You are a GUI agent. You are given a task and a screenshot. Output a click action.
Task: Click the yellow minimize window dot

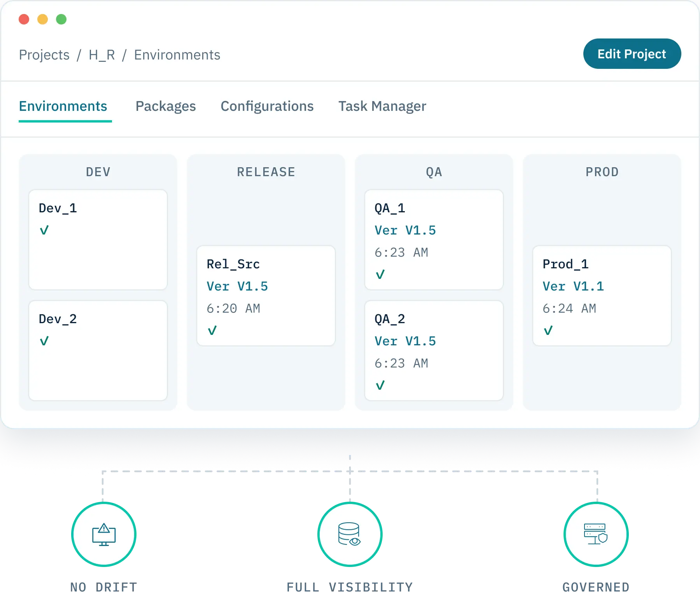coord(43,19)
